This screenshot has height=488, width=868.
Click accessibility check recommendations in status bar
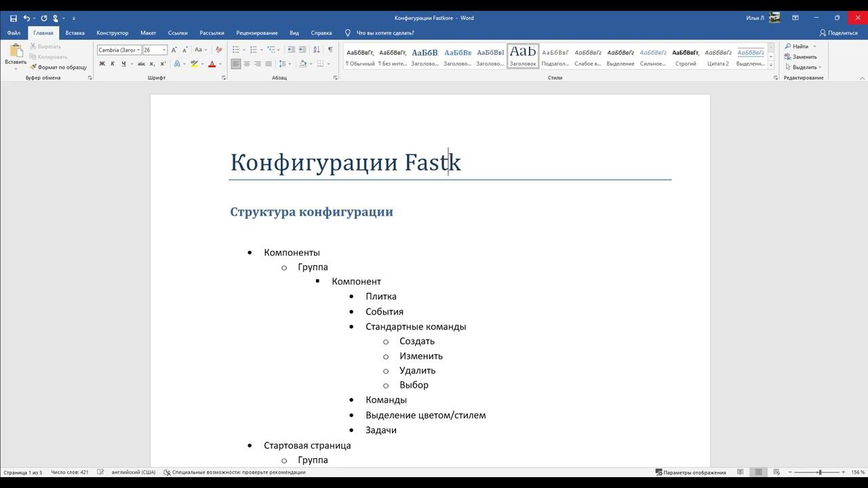pos(235,472)
